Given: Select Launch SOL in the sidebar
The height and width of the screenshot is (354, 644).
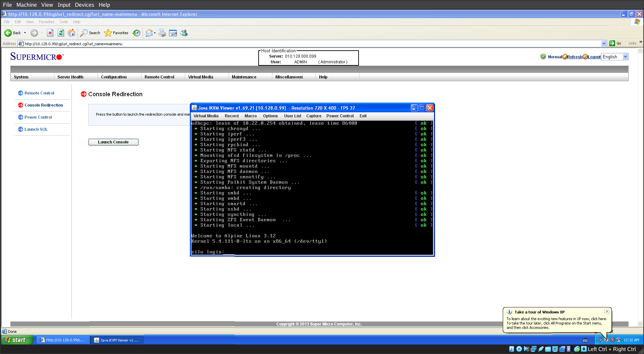Looking at the screenshot, I should (x=36, y=129).
